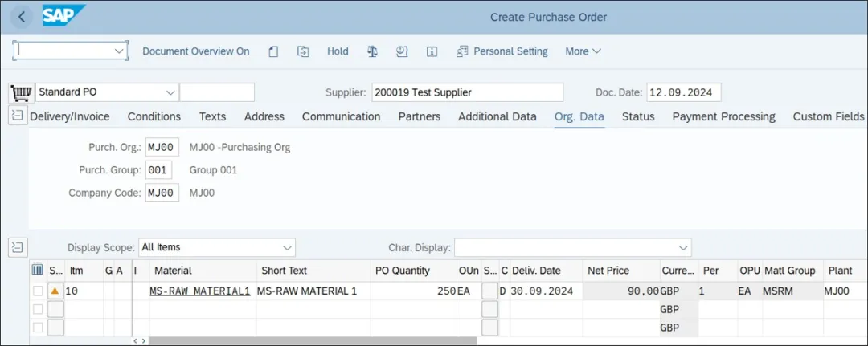The width and height of the screenshot is (868, 346).
Task: Click the Deliv. Date cell 30.09.2024
Action: point(545,291)
